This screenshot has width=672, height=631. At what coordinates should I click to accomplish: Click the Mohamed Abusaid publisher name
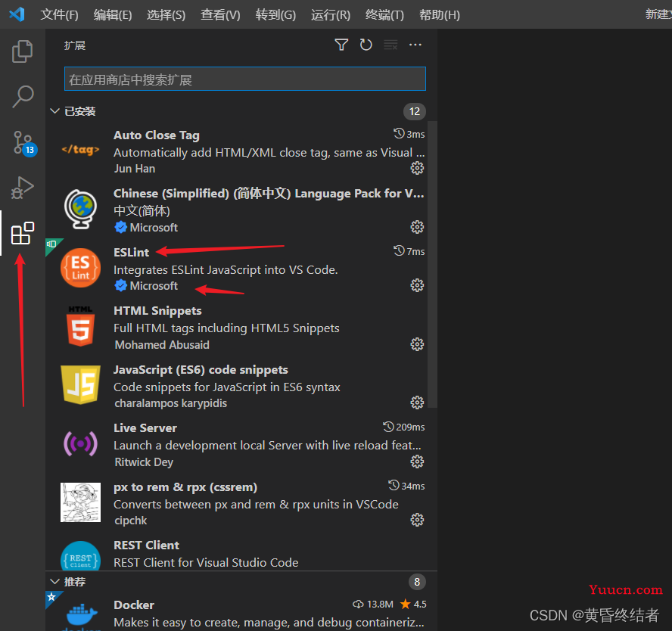click(x=162, y=345)
